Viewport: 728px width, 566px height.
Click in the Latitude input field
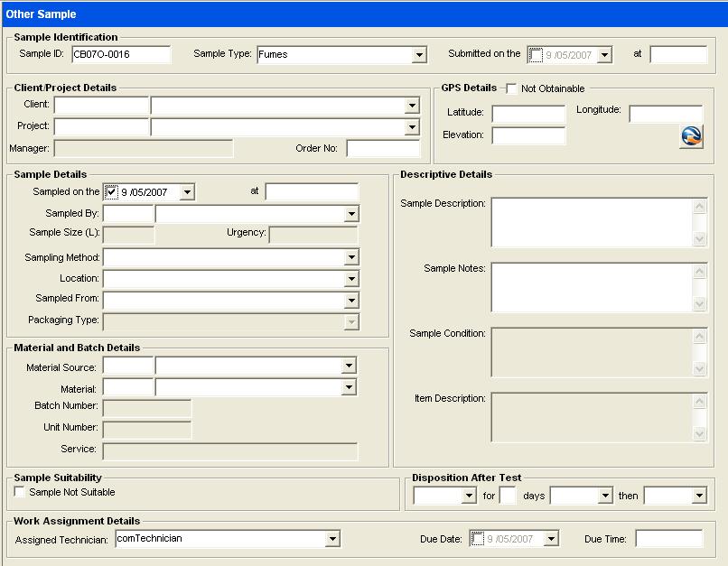click(x=528, y=114)
